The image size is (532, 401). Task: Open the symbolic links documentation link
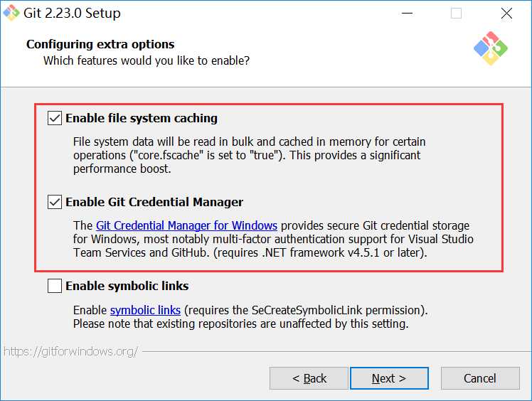145,310
